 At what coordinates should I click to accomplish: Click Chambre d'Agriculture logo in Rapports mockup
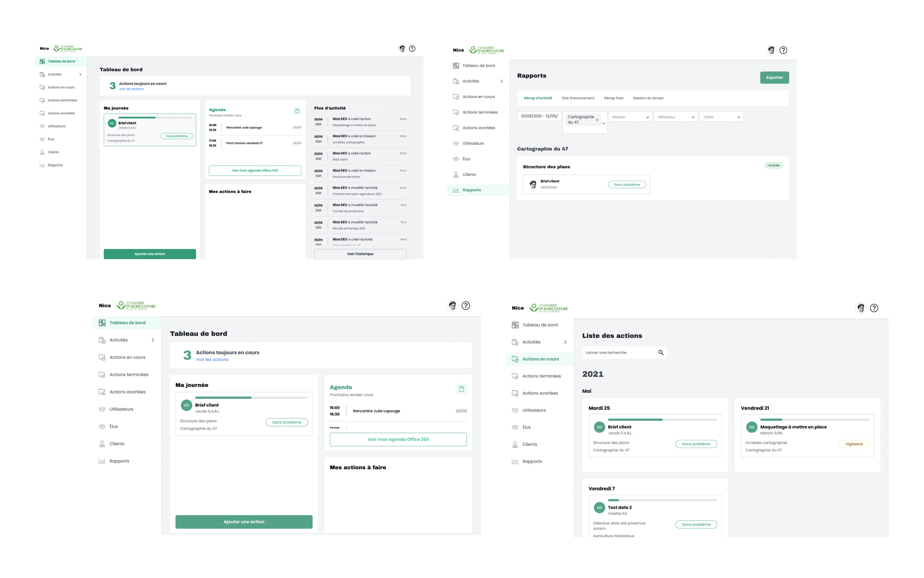point(487,50)
